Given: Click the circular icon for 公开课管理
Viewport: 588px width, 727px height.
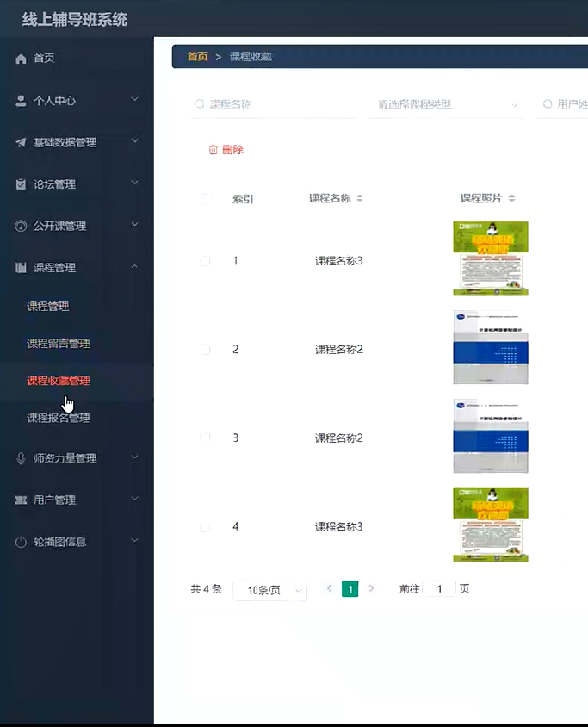Looking at the screenshot, I should 21,226.
